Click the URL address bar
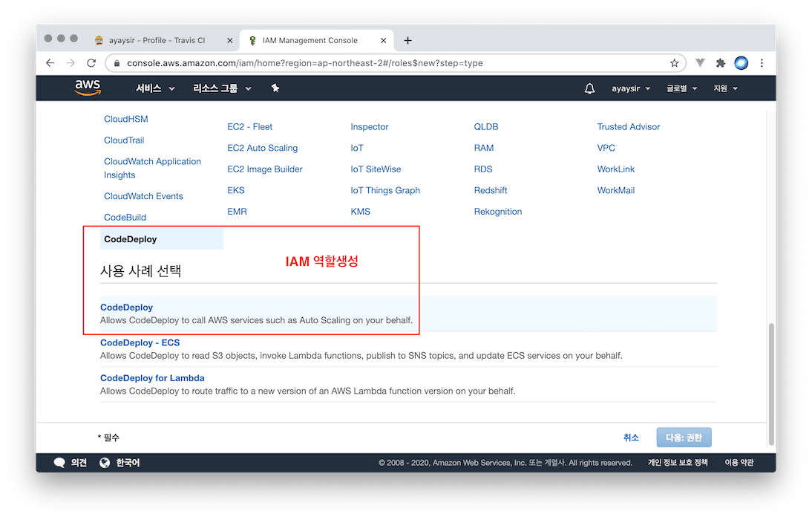This screenshot has height=520, width=812. (386, 63)
